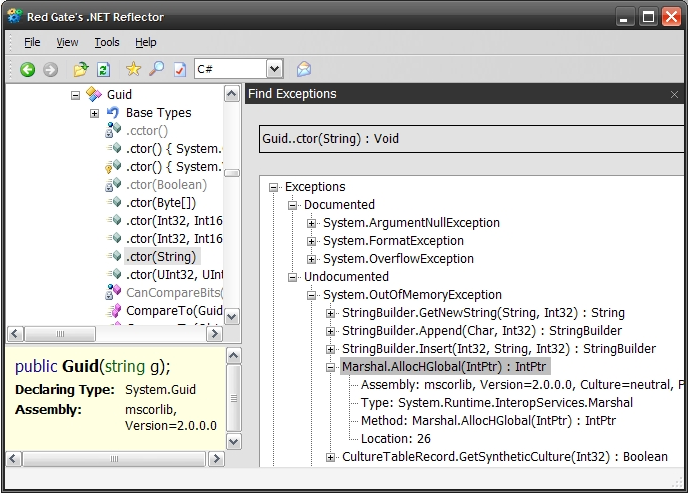Select the 'Type: System.Runtime.InteropServices.Marshal' row
Screen dimensions: 689x494
coord(497,403)
